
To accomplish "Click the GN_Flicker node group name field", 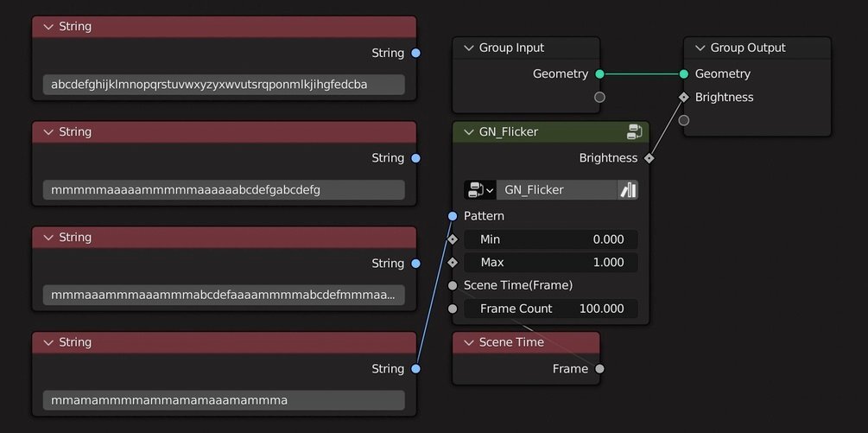I will pos(556,190).
